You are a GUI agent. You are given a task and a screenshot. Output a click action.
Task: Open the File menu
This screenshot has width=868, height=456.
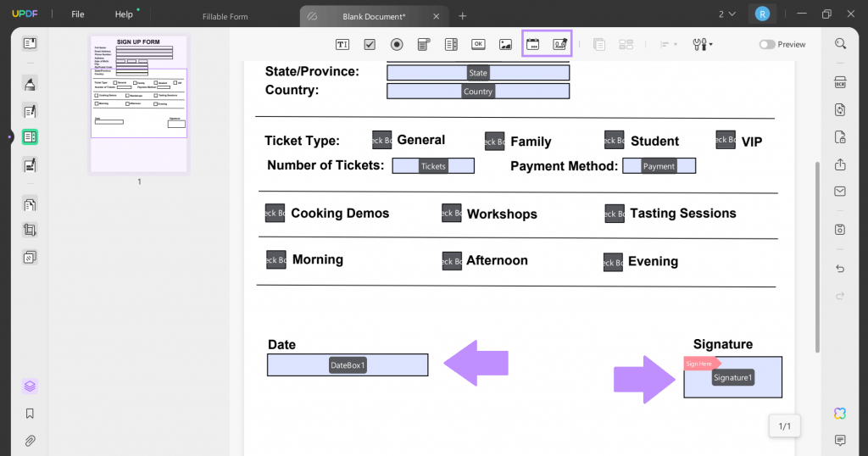(77, 14)
